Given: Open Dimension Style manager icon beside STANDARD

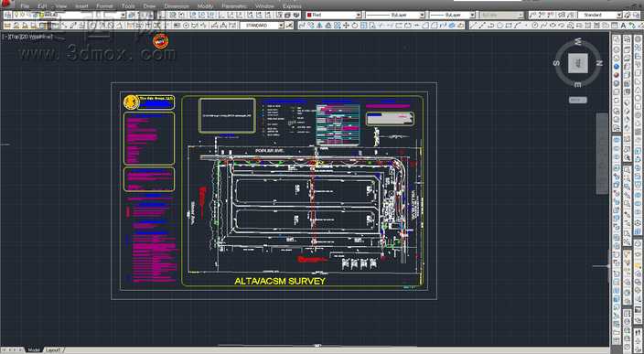Looking at the screenshot, I should pos(289,26).
